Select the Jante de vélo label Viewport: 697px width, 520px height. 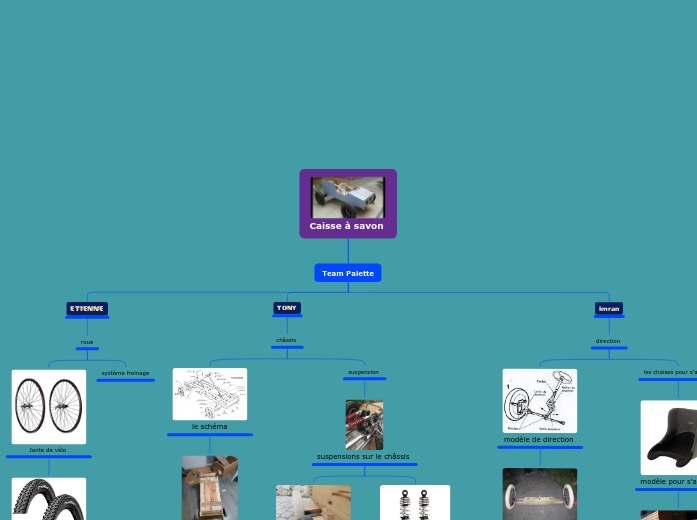(48, 450)
